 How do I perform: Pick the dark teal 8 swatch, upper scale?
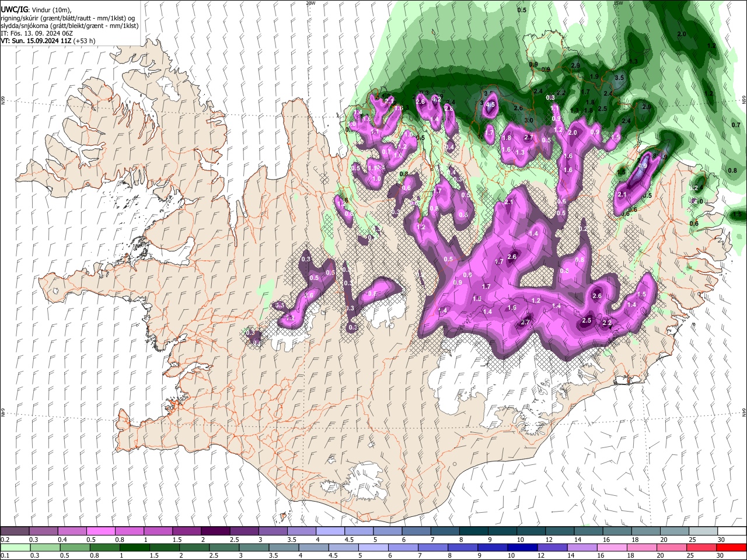(x=474, y=531)
